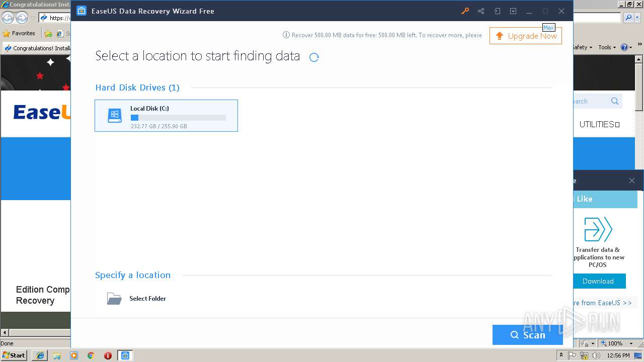Click the IE forward button
Screen dimensions: 644x362
(x=22, y=18)
